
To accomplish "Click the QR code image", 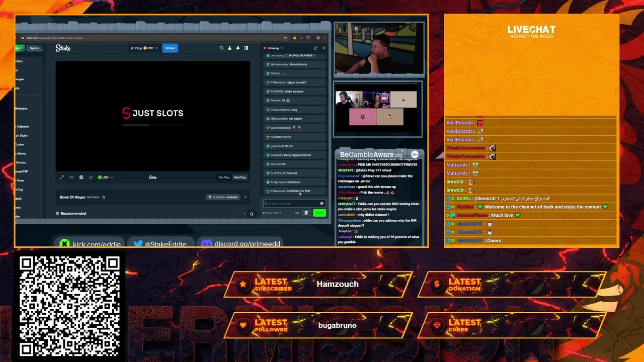I will [69, 306].
